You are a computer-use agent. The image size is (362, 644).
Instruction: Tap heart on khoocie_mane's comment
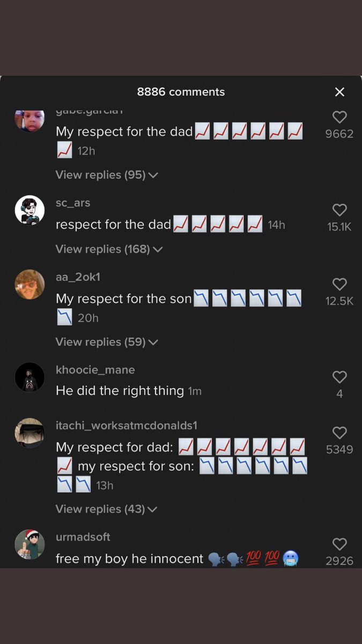coord(339,377)
